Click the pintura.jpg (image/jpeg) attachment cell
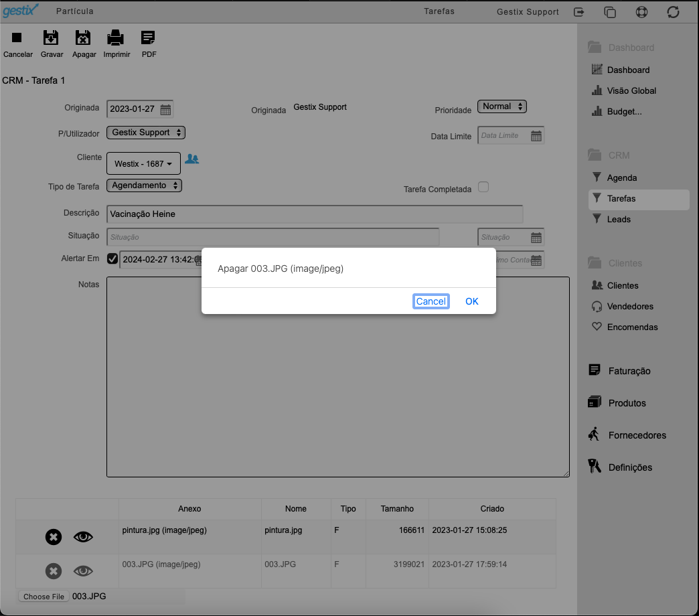699x616 pixels. point(190,537)
